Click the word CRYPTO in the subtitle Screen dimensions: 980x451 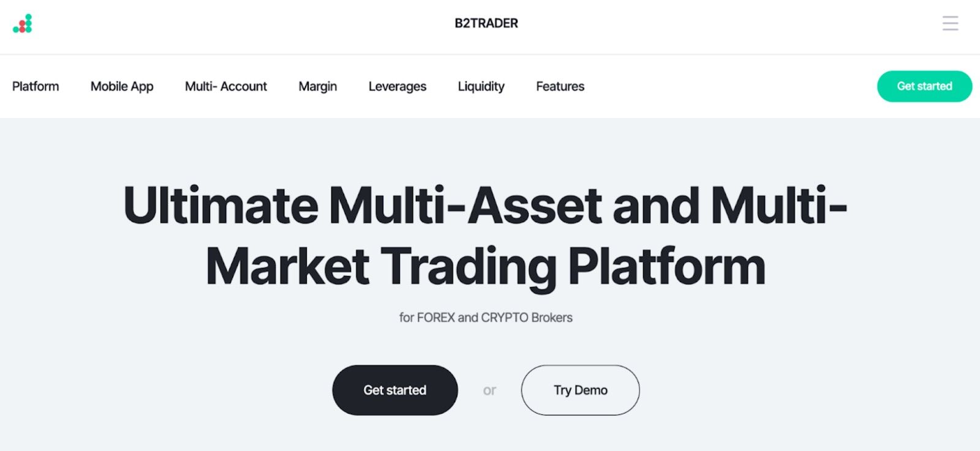click(x=505, y=318)
